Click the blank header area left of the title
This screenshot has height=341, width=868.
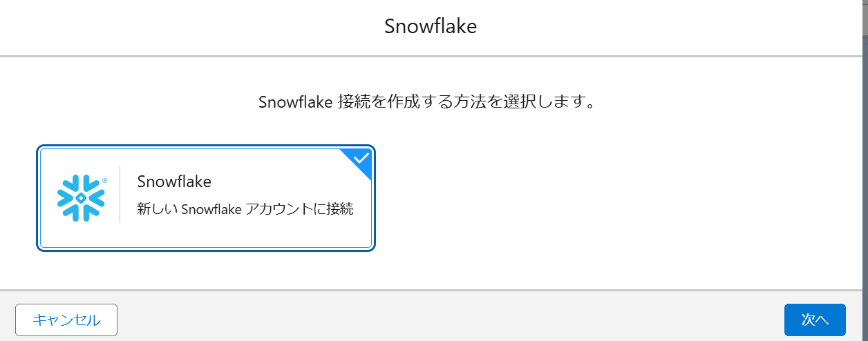pos(173,27)
